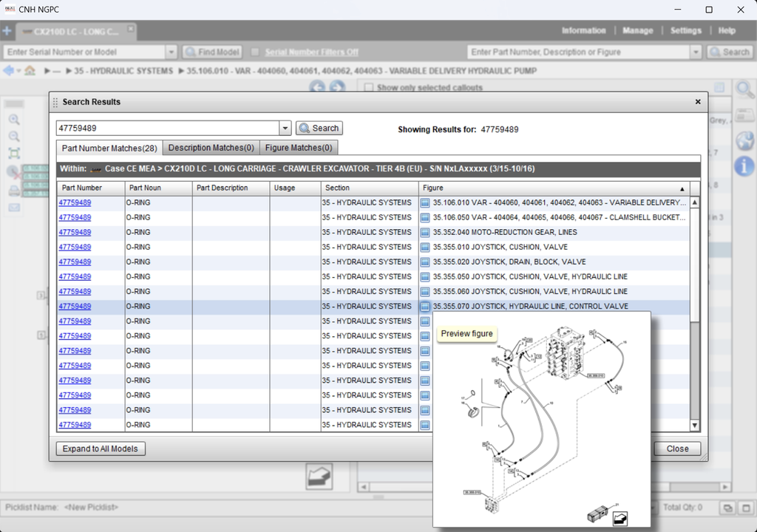Click the results list scroll down arrow
This screenshot has height=532, width=757.
click(694, 426)
